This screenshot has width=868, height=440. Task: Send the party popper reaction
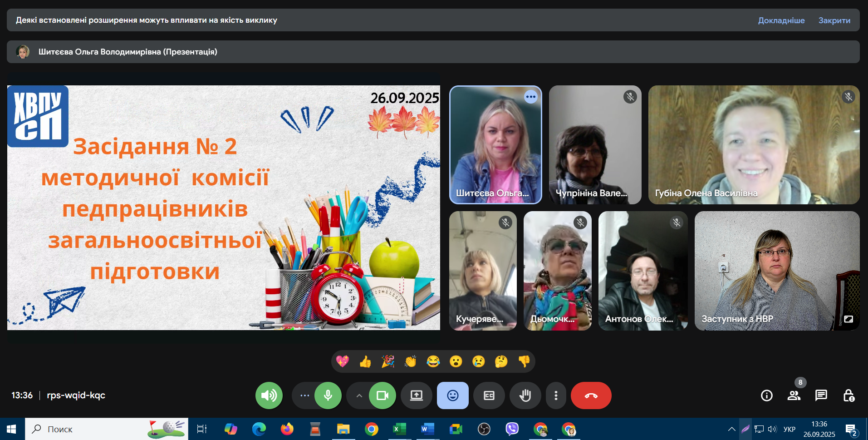click(x=388, y=361)
